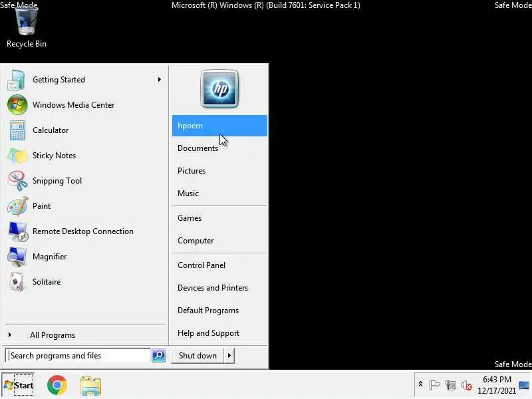Open the Shut down options arrow
Screen dimensions: 532x399
(x=229, y=356)
